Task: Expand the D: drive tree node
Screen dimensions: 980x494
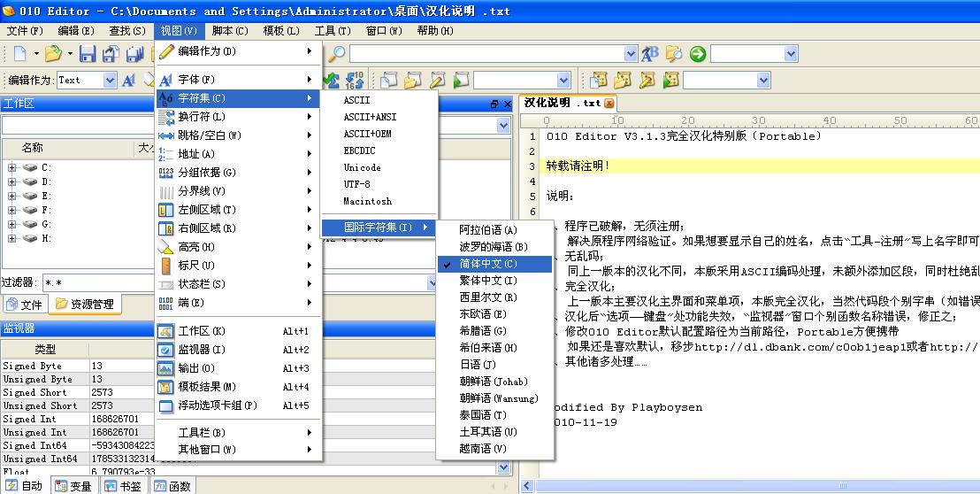Action: [11, 182]
